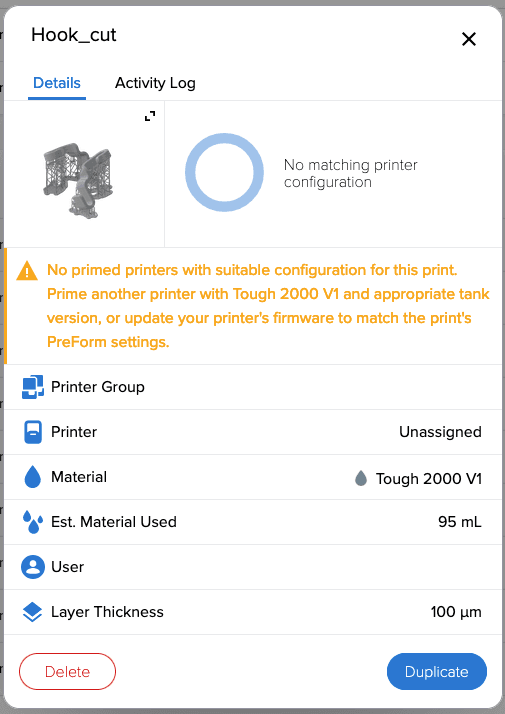Switch to the Activity Log tab

[x=155, y=83]
